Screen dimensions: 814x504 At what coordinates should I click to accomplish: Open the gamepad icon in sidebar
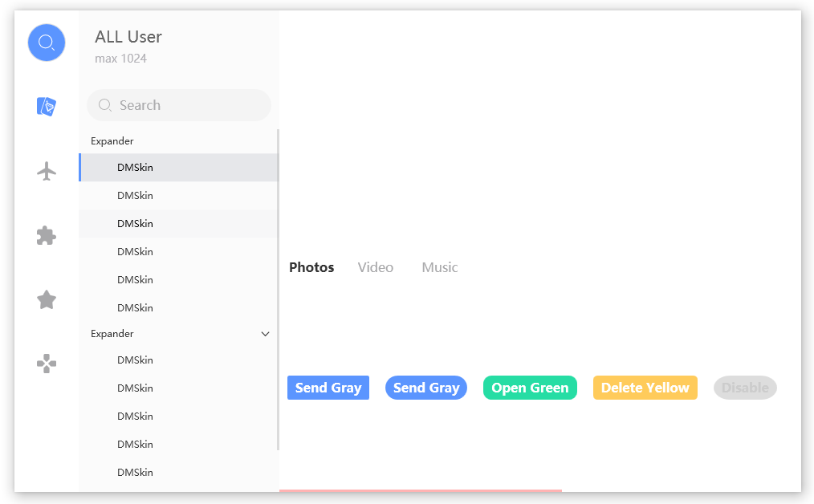[x=47, y=364]
